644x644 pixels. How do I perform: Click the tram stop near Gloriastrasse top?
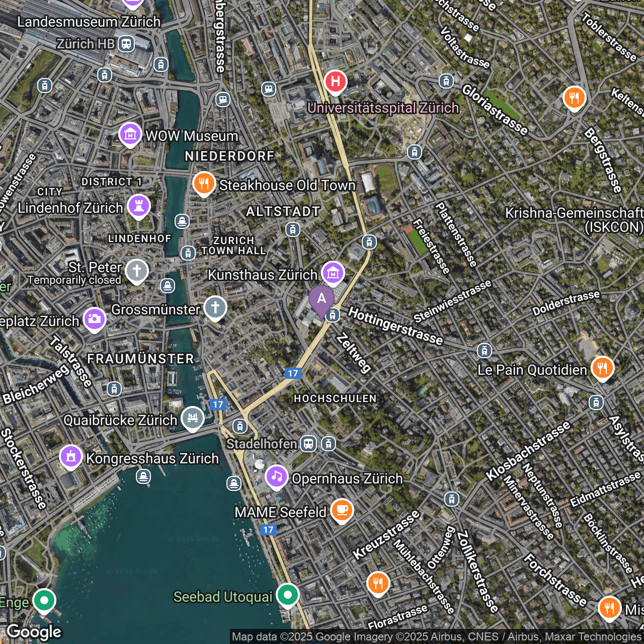446,81
